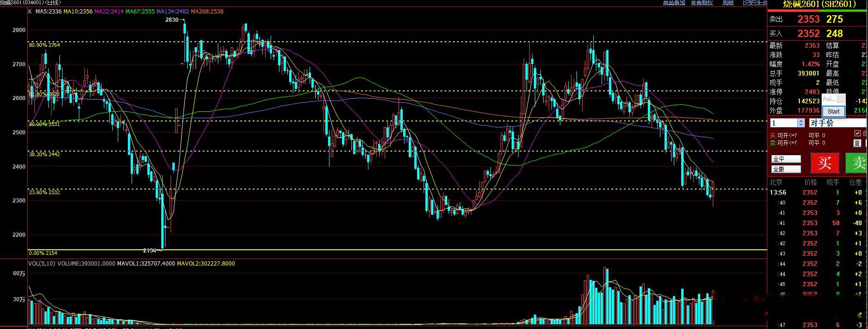This screenshot has width=868, height=329.
Task: Click the bid volume 248
Action: [x=834, y=34]
